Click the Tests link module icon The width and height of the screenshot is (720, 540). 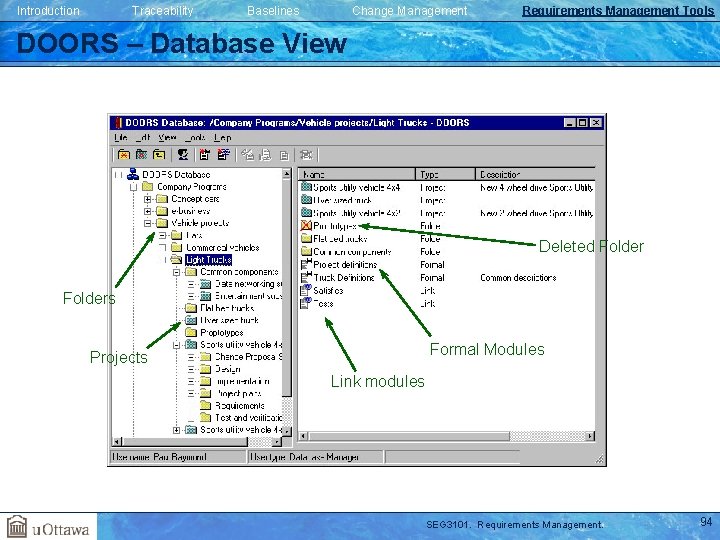306,303
